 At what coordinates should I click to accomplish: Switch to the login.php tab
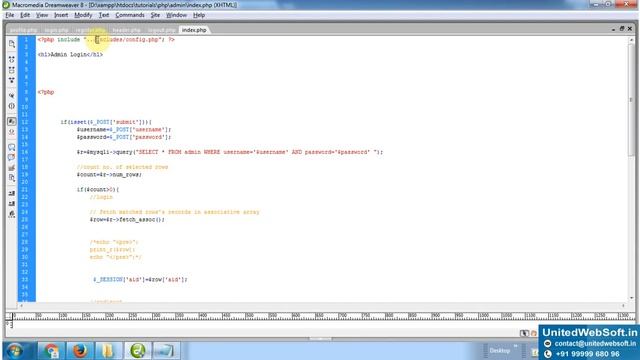[56, 30]
